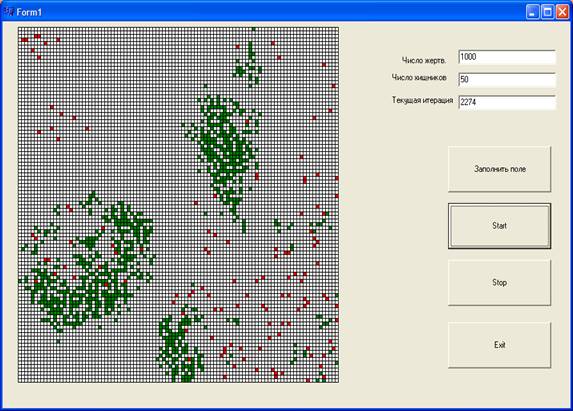Minimize the Form1 window
This screenshot has height=411, width=573.
click(532, 12)
